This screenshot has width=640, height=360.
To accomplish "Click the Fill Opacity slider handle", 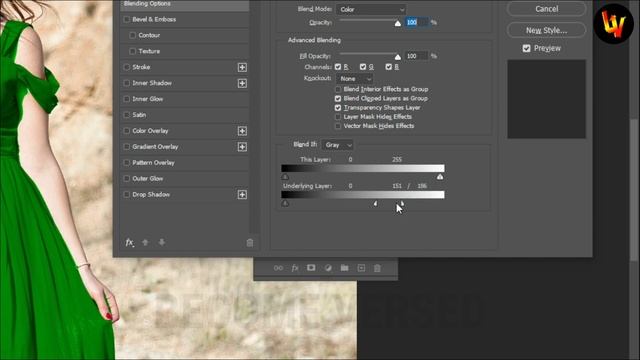I will 398,57.
